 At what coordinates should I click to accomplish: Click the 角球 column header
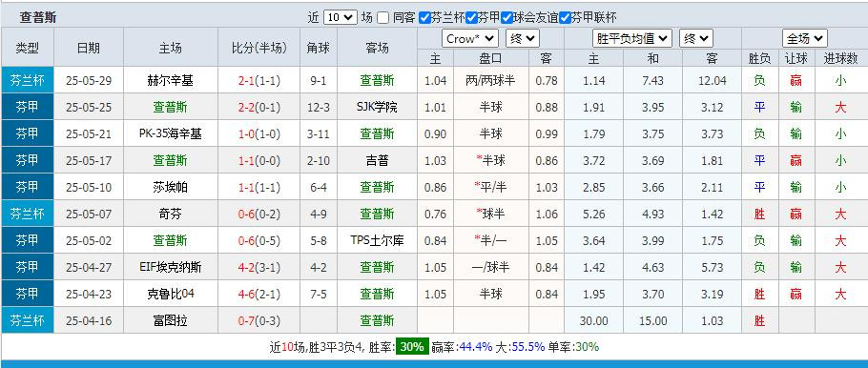(x=319, y=48)
